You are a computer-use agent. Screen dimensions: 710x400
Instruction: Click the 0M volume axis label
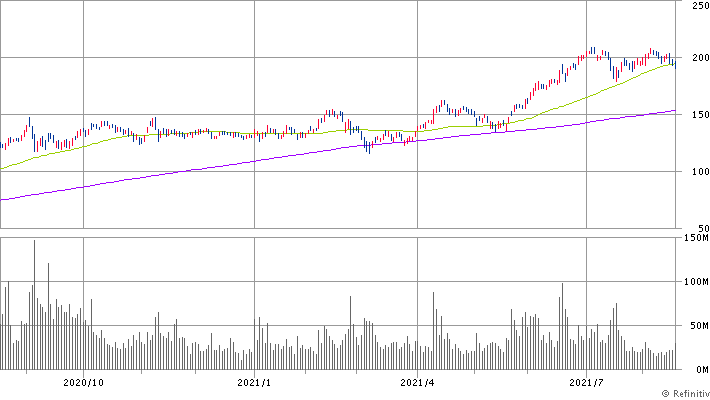tap(702, 370)
